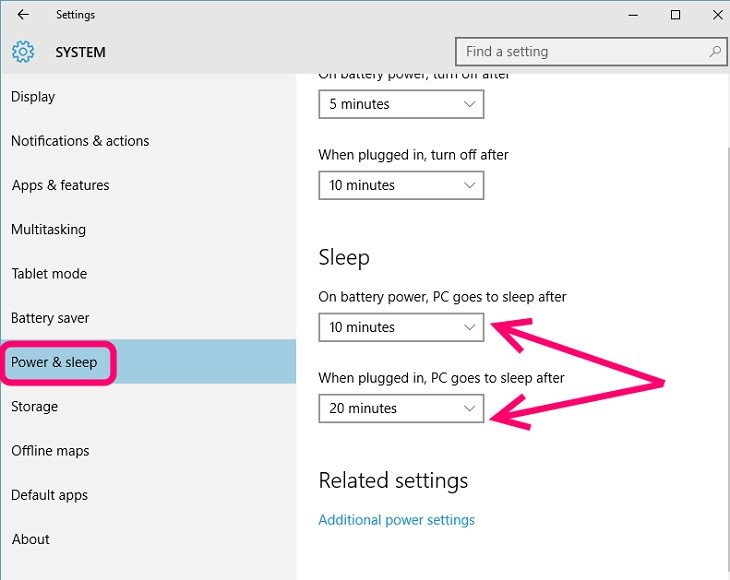Go to Notifications & actions
The width and height of the screenshot is (730, 580).
tap(80, 141)
